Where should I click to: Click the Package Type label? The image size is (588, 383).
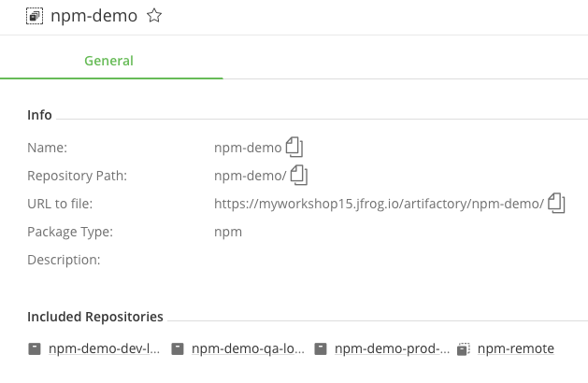coord(70,232)
